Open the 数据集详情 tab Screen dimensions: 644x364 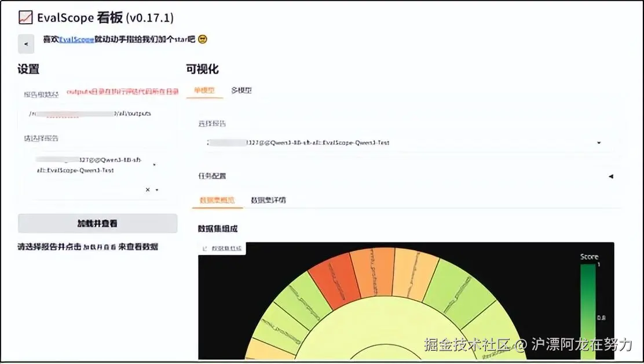pos(268,200)
